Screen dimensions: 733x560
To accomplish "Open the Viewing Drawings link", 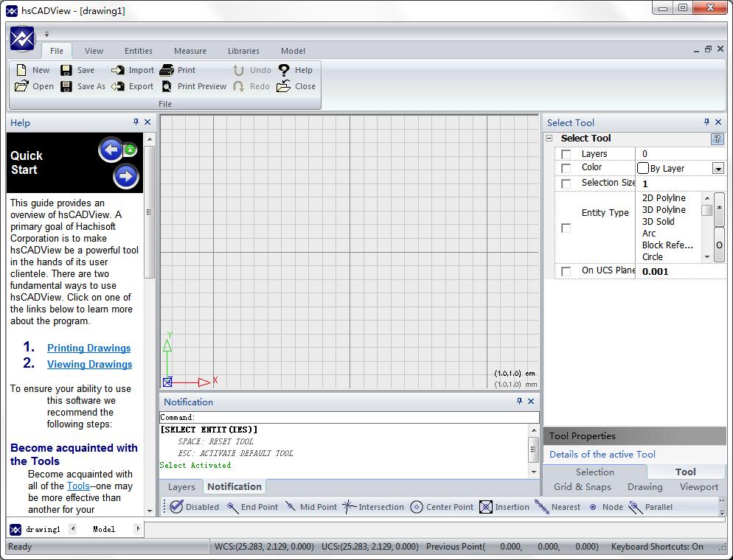I will pyautogui.click(x=89, y=364).
